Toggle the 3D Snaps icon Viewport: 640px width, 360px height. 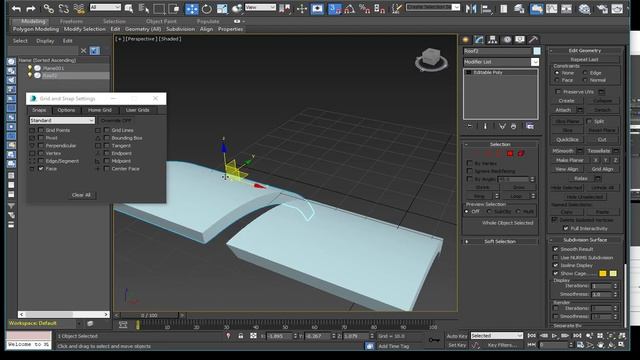(335, 9)
